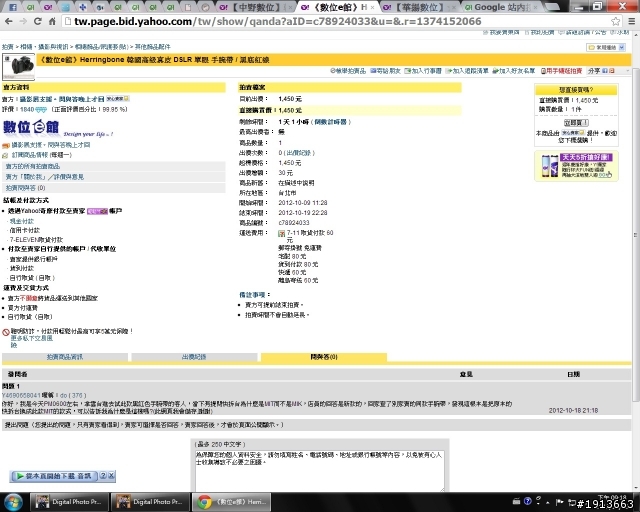
Task: Switch to the 華揚數位 tab
Action: click(420, 7)
